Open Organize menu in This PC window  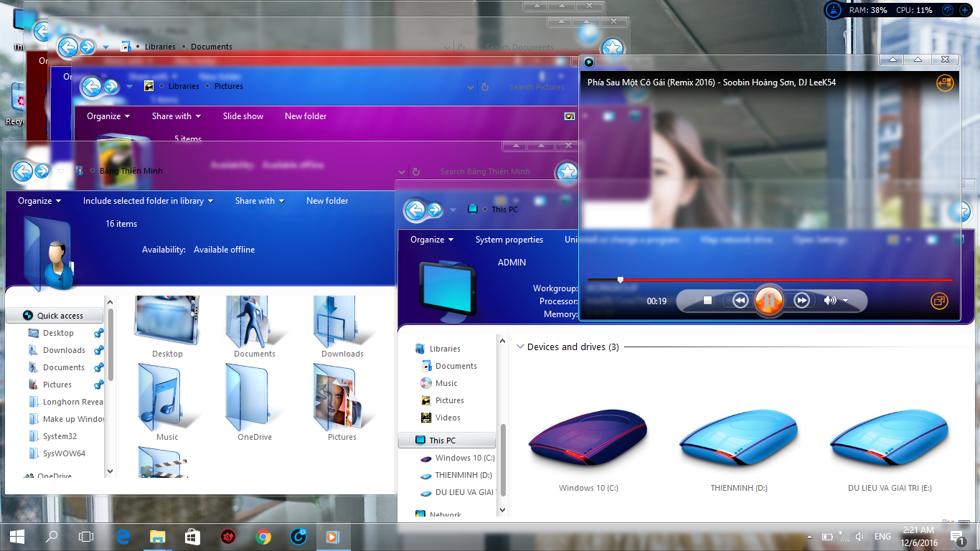pos(432,240)
